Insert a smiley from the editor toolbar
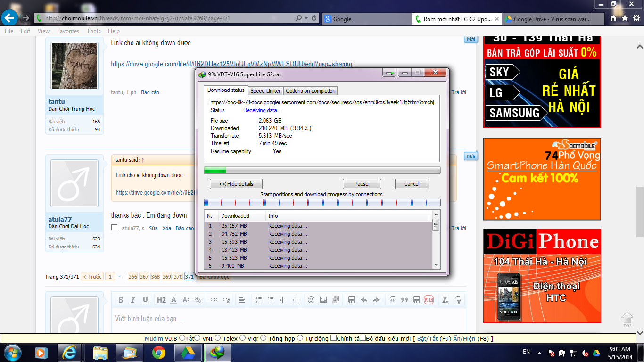644x362 pixels. (x=311, y=300)
